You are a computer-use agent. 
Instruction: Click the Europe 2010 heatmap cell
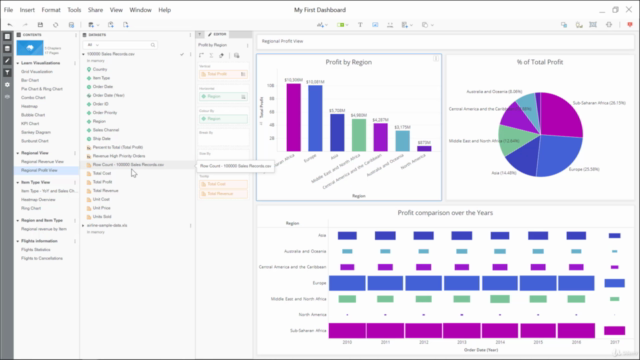coord(347,283)
